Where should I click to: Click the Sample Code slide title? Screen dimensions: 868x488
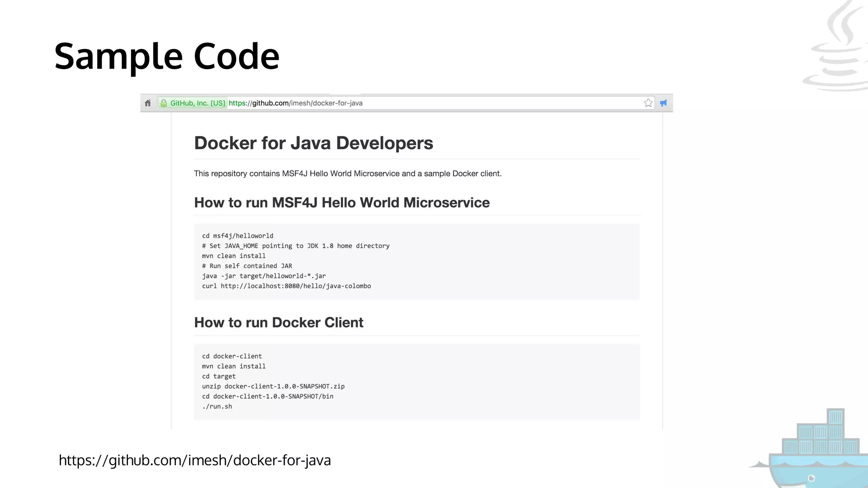pos(167,56)
